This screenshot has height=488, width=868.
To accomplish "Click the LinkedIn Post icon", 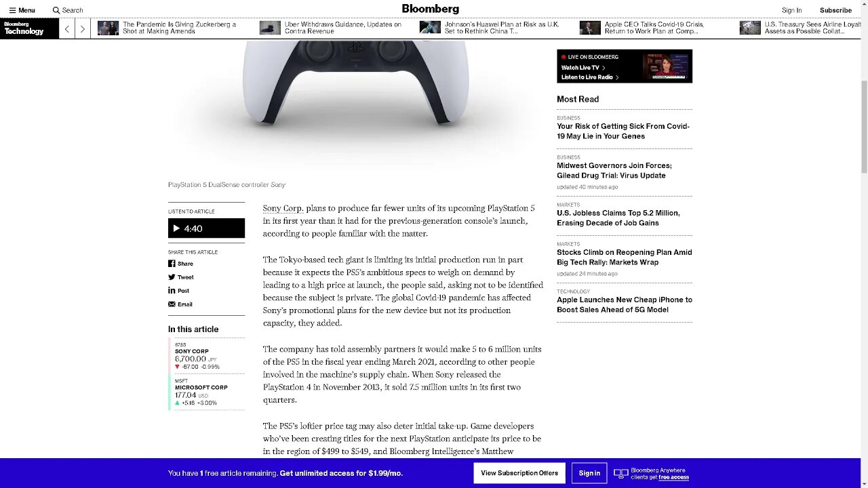I will [x=172, y=291].
